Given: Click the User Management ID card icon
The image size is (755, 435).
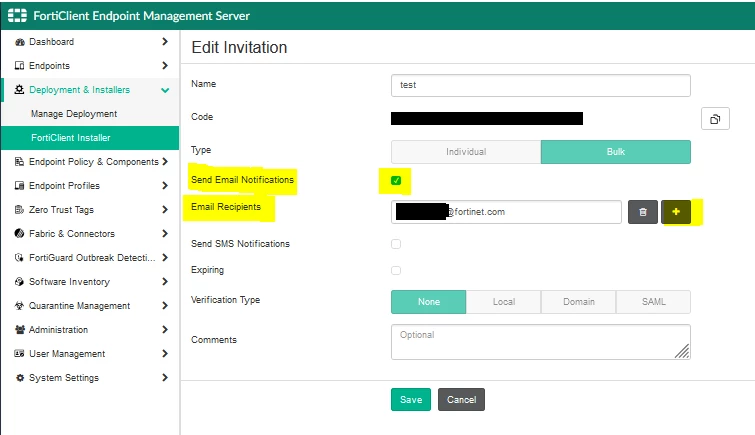Looking at the screenshot, I should coord(19,354).
